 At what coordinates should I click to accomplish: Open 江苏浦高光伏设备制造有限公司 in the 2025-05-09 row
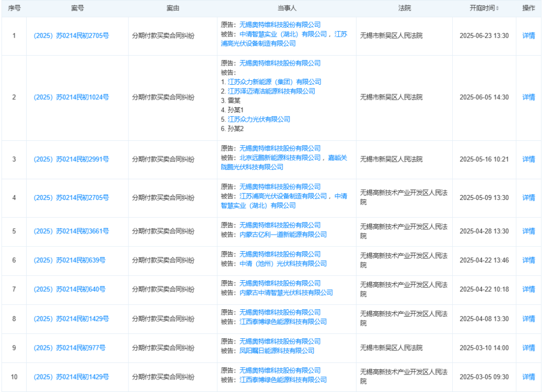tap(283, 196)
